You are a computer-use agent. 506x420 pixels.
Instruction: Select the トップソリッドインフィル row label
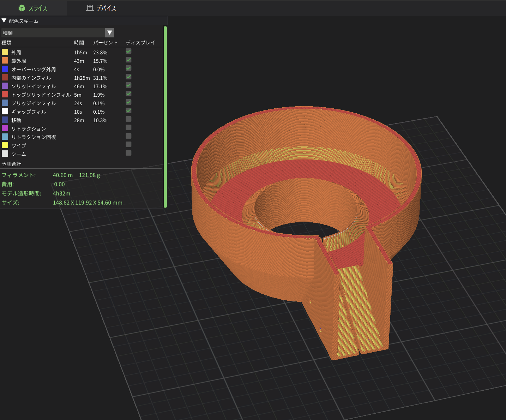(41, 95)
